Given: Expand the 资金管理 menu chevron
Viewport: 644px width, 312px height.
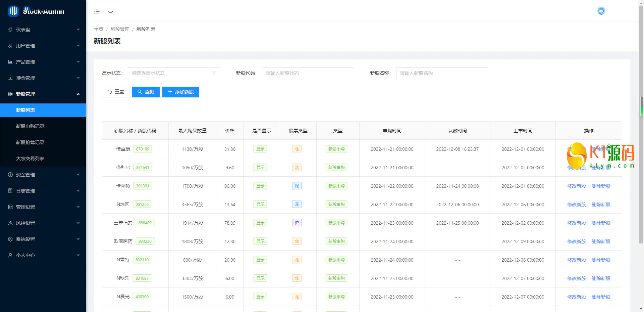Looking at the screenshot, I should (78, 175).
